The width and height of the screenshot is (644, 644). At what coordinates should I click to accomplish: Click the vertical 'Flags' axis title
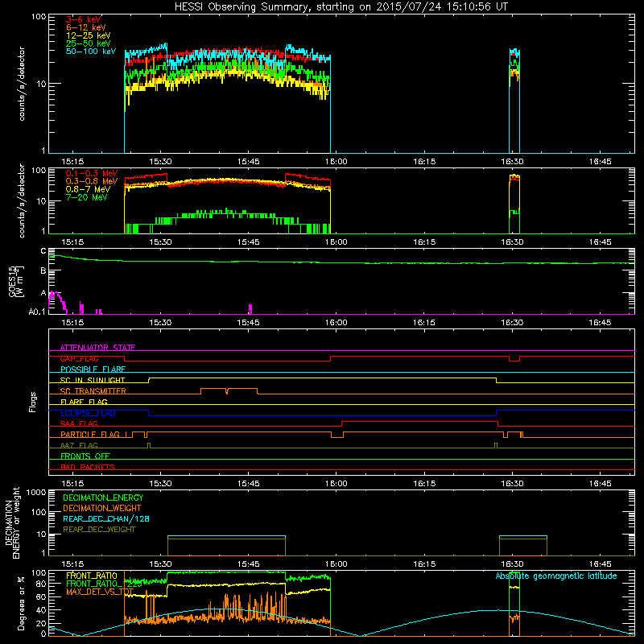[33, 402]
